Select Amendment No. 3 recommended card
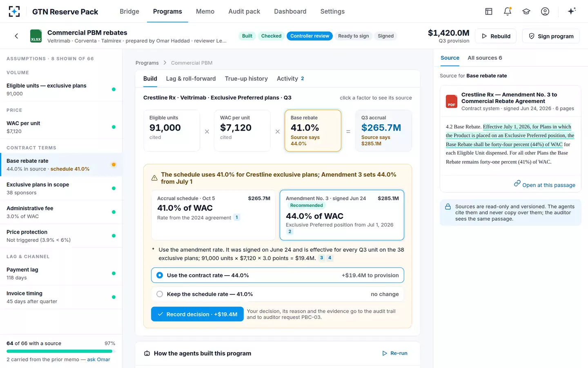This screenshot has width=588, height=368. (x=342, y=215)
